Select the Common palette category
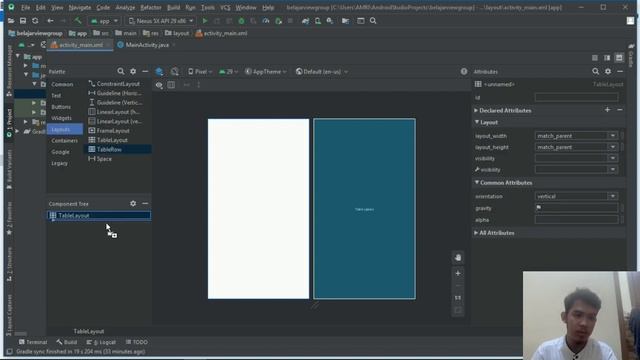The image size is (640, 360). click(x=62, y=84)
